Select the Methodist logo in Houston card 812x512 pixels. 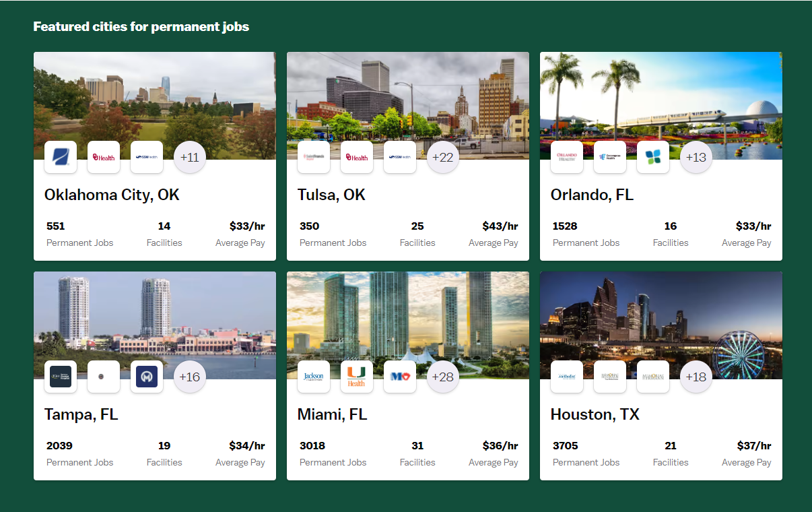coord(567,377)
